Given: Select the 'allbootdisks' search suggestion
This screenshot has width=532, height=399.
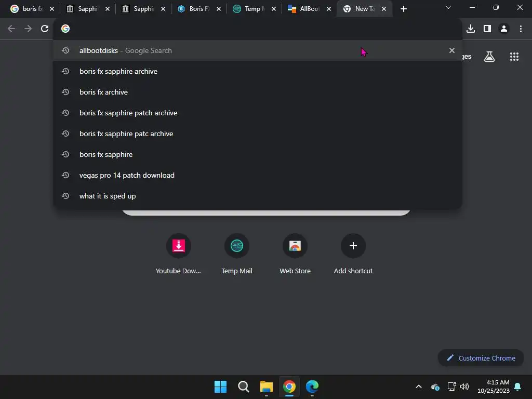Looking at the screenshot, I should [x=258, y=50].
